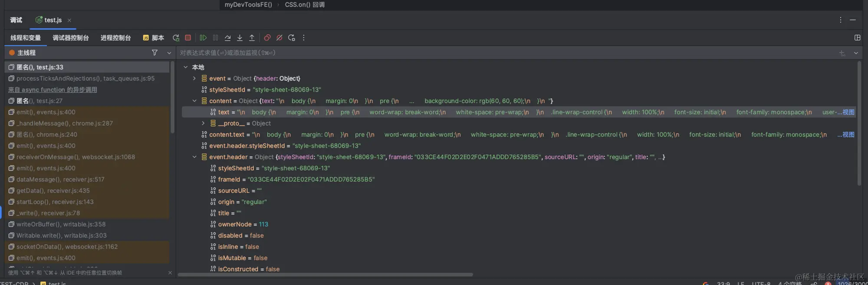Click the Step Into icon
The image size is (868, 285).
(240, 38)
